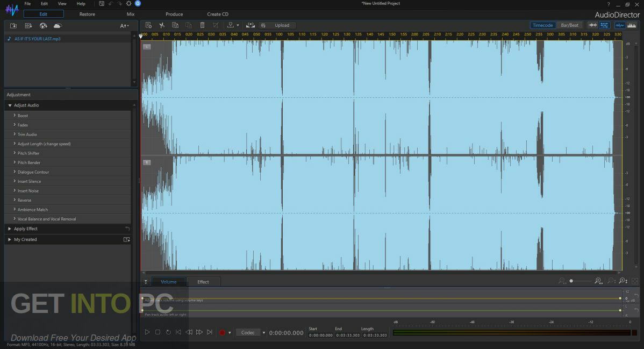This screenshot has height=349, width=644.
Task: Click the Save project icon in title bar
Action: point(102,3)
